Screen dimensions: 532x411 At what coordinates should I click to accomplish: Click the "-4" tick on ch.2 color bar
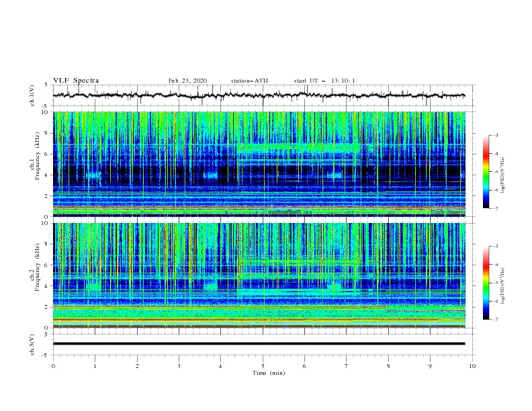point(496,265)
